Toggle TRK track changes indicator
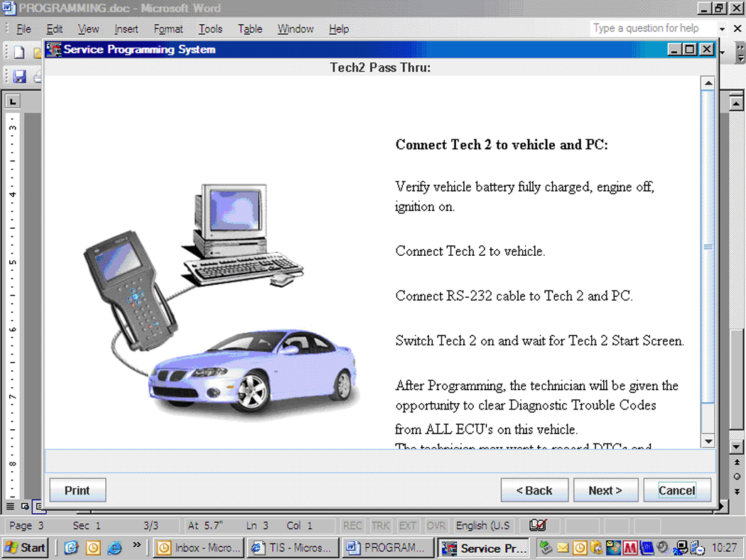Image resolution: width=746 pixels, height=560 pixels. tap(380, 526)
